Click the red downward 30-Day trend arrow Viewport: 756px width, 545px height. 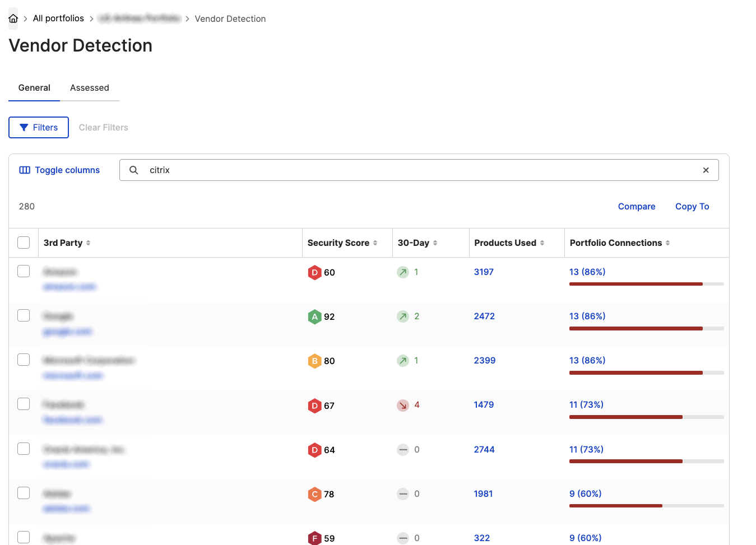403,405
